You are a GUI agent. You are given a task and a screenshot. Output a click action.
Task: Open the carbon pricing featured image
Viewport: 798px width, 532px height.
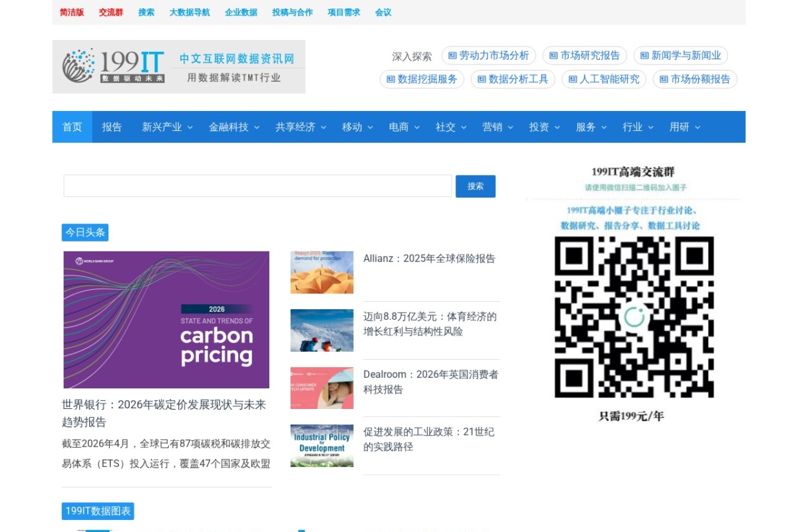166,320
